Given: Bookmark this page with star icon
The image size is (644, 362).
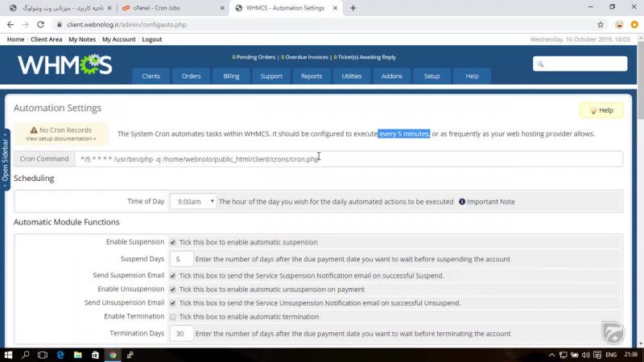Looking at the screenshot, I should click(x=601, y=25).
